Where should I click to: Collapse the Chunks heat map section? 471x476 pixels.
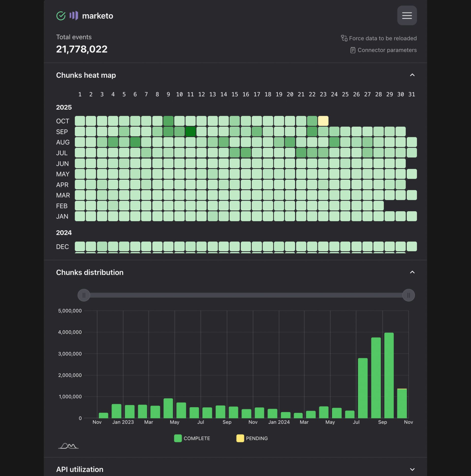click(412, 75)
